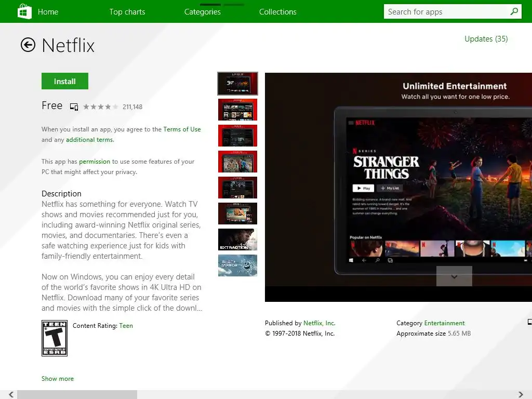Viewport: 532px width, 399px height.
Task: Open the Entertainment category link
Action: pos(444,323)
